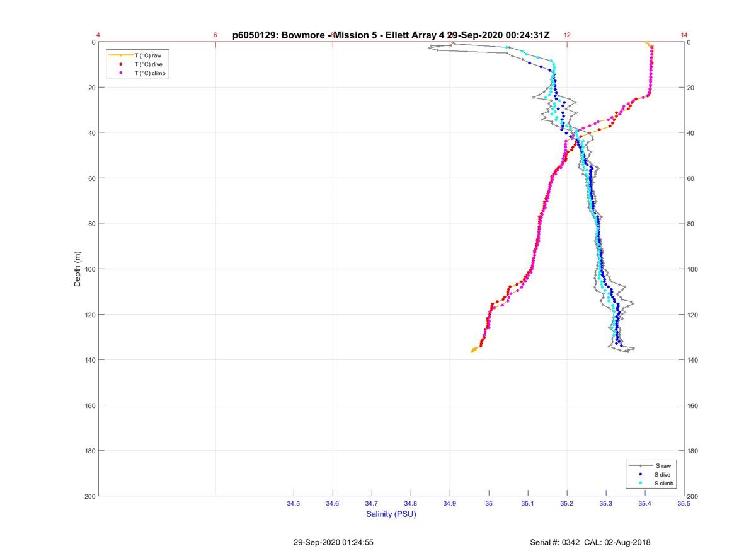This screenshot has height=558, width=756.
Task: Click the 80 tick on left depth axis
Action: [x=92, y=224]
